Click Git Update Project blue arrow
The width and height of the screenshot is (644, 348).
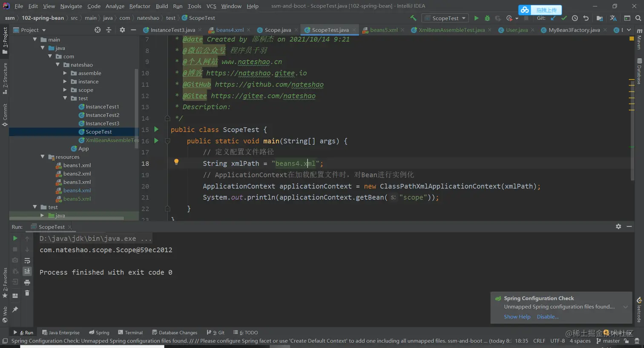(553, 18)
